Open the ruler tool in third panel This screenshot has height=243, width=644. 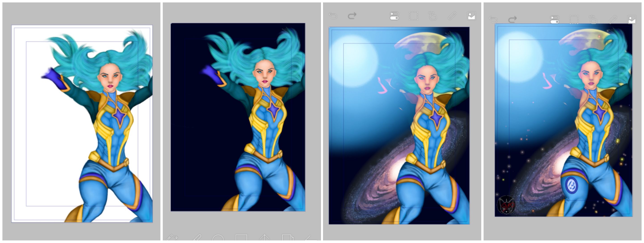tap(452, 16)
